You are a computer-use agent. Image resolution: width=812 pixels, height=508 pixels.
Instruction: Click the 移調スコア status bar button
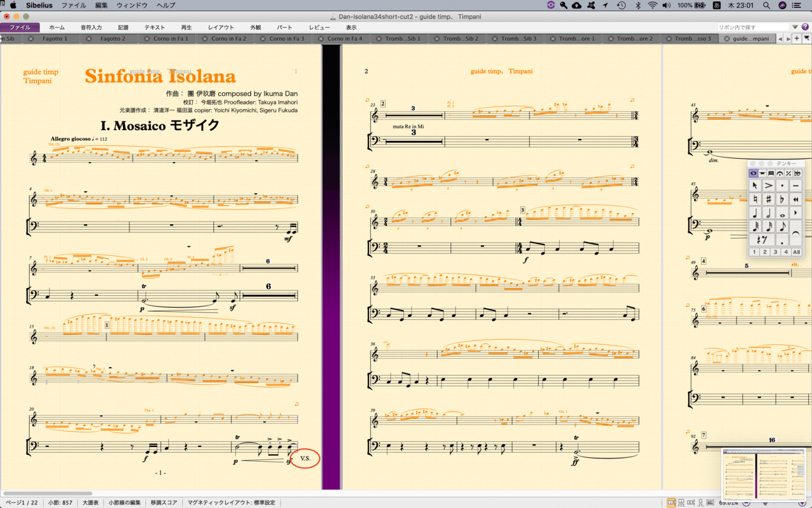164,502
